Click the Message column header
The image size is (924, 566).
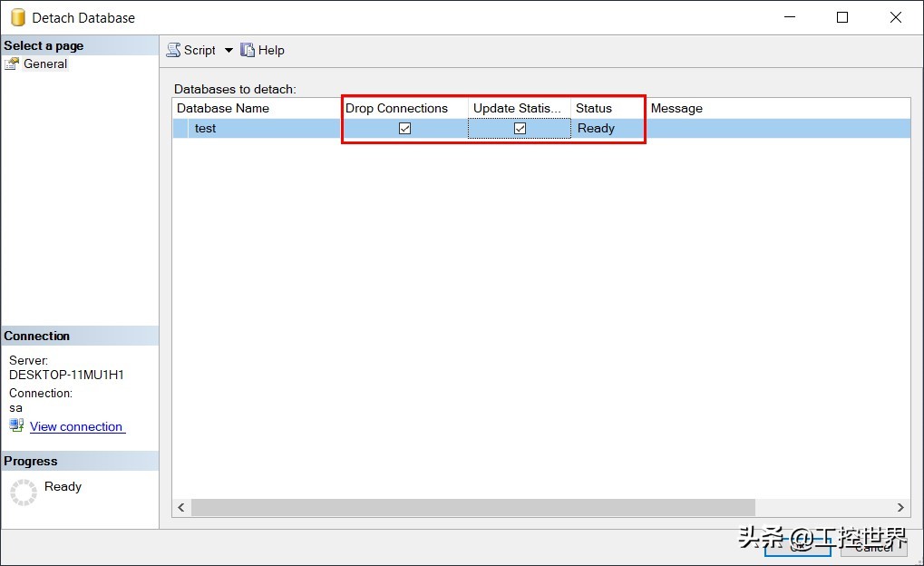pos(676,108)
